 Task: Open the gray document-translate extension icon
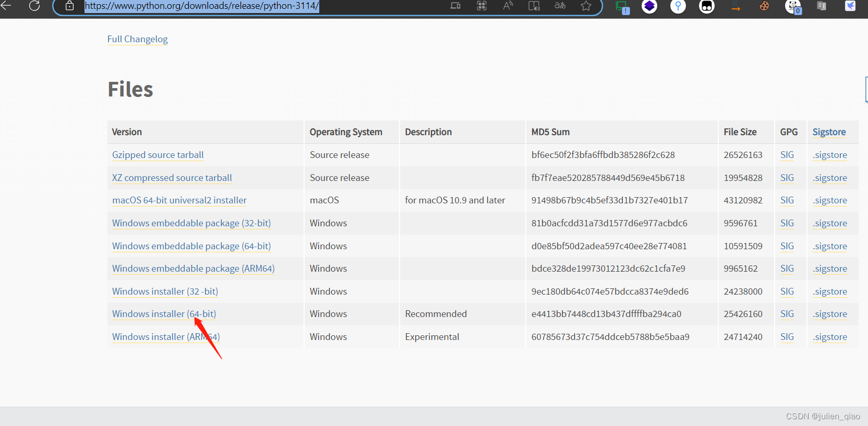click(x=822, y=6)
